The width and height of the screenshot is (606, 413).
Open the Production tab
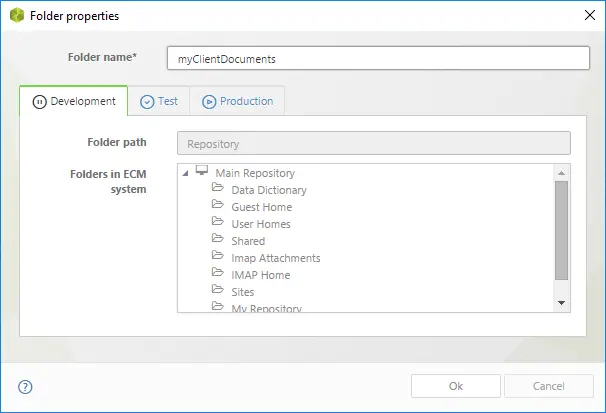(237, 101)
